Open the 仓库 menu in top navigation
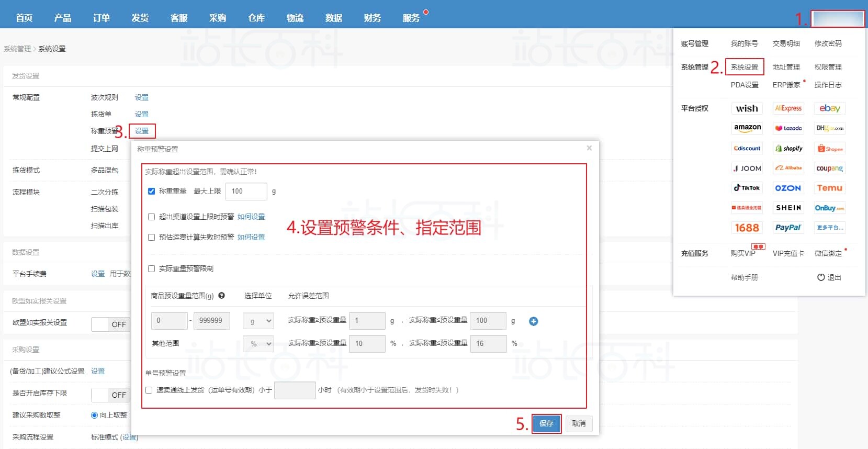Viewport: 868px width, 449px height. (x=256, y=18)
